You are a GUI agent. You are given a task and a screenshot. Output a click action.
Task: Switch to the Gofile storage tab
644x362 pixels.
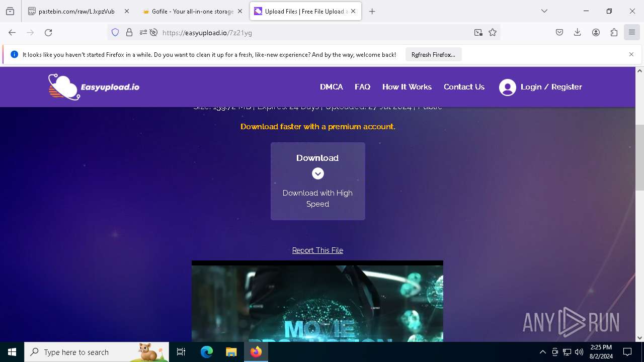192,11
